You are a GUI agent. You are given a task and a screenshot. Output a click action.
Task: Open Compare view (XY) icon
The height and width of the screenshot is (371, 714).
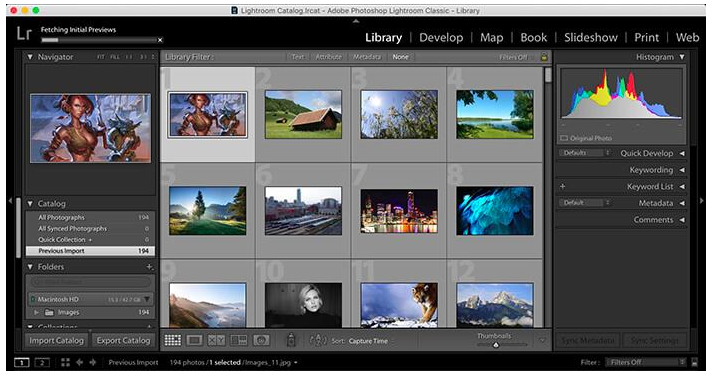click(x=216, y=340)
